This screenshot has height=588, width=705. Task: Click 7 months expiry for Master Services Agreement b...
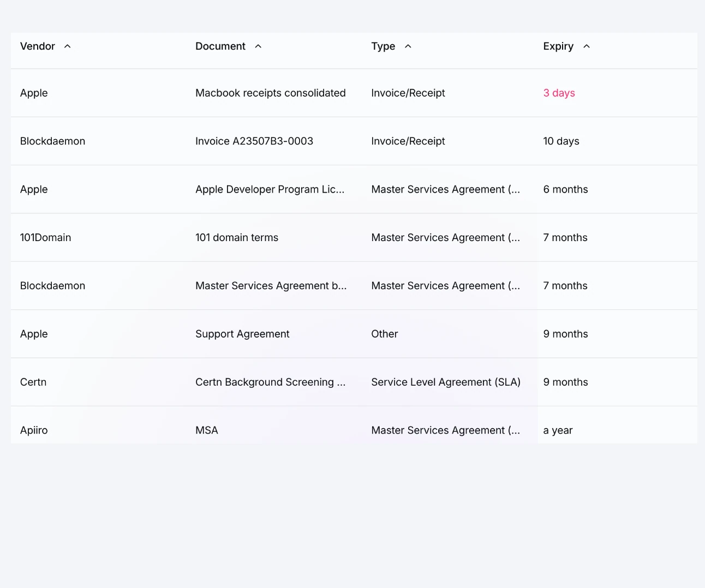(x=565, y=286)
